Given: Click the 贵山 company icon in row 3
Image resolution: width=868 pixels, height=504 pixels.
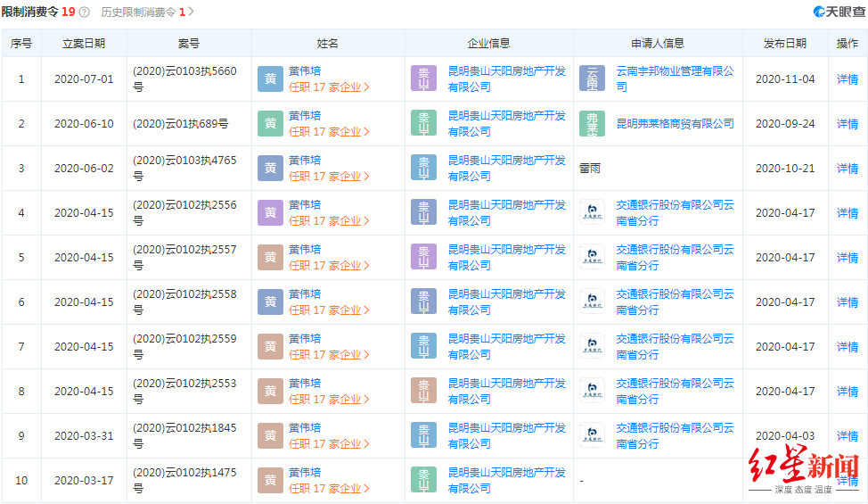Looking at the screenshot, I should point(423,168).
